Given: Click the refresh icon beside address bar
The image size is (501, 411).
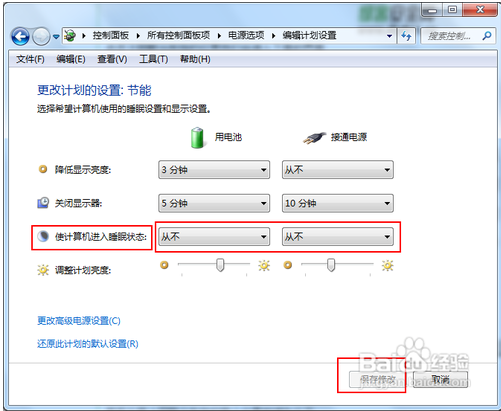Looking at the screenshot, I should click(x=406, y=36).
